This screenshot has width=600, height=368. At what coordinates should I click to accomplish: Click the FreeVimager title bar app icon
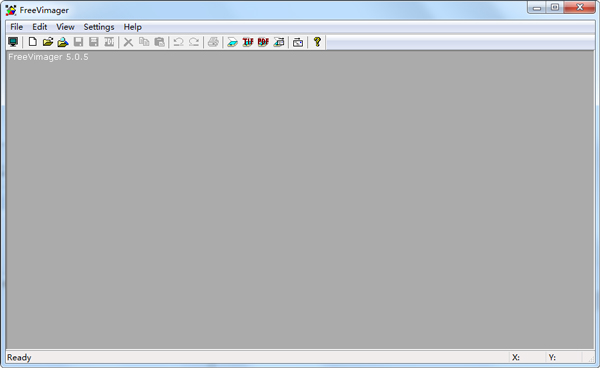click(x=11, y=10)
